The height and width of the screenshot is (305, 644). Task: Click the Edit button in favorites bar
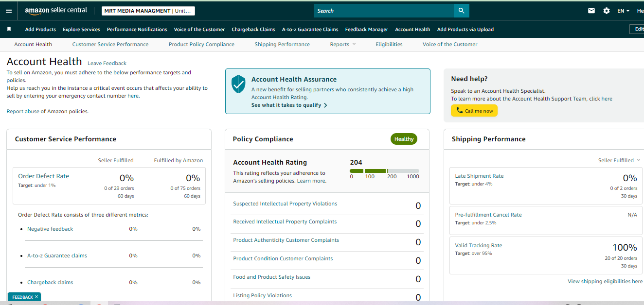[x=637, y=29]
